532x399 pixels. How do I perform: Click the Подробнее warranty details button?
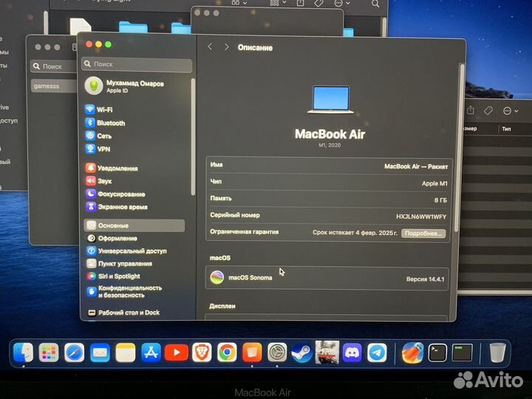click(423, 233)
